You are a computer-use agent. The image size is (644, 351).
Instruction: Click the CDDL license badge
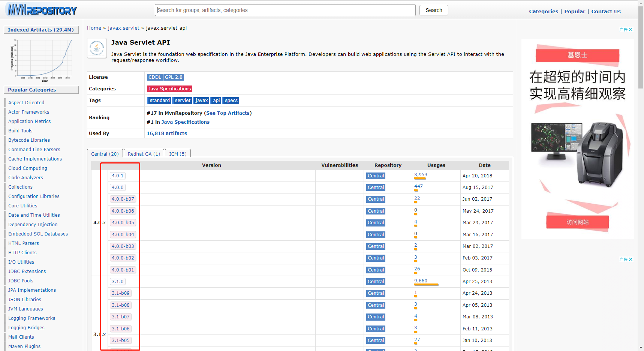154,77
